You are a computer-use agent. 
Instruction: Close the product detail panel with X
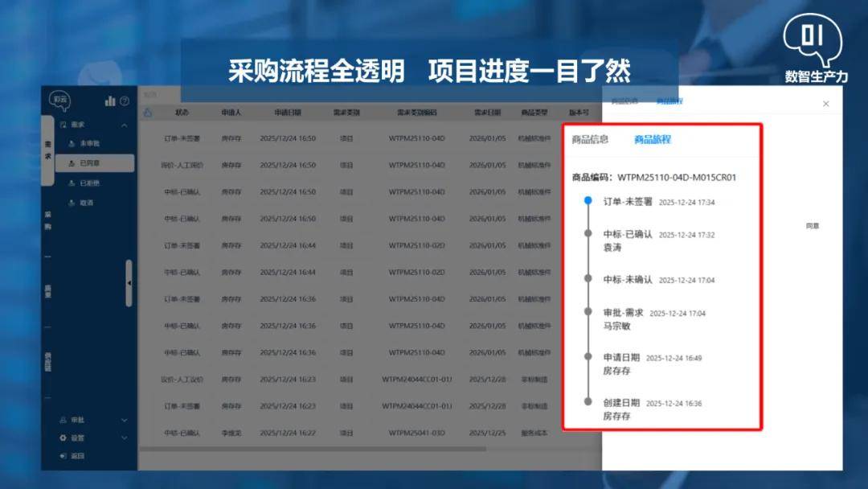pos(825,104)
